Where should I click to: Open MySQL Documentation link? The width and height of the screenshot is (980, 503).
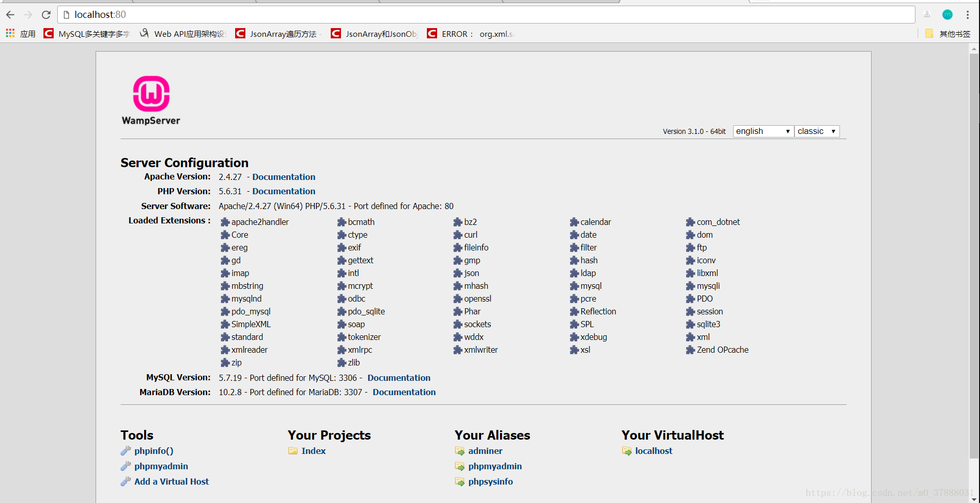coord(399,378)
